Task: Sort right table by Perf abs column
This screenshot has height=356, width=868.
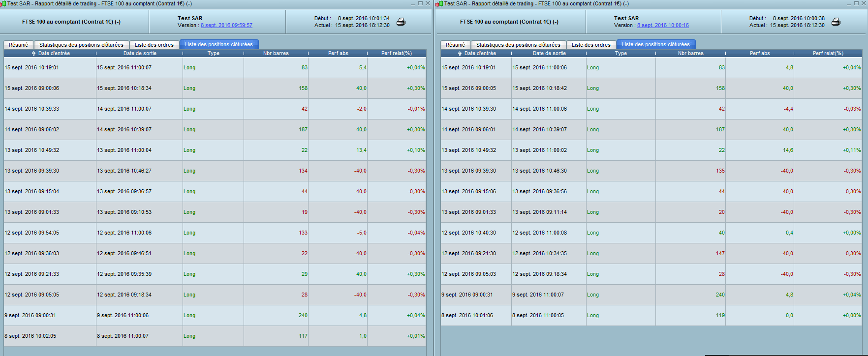Action: click(760, 53)
